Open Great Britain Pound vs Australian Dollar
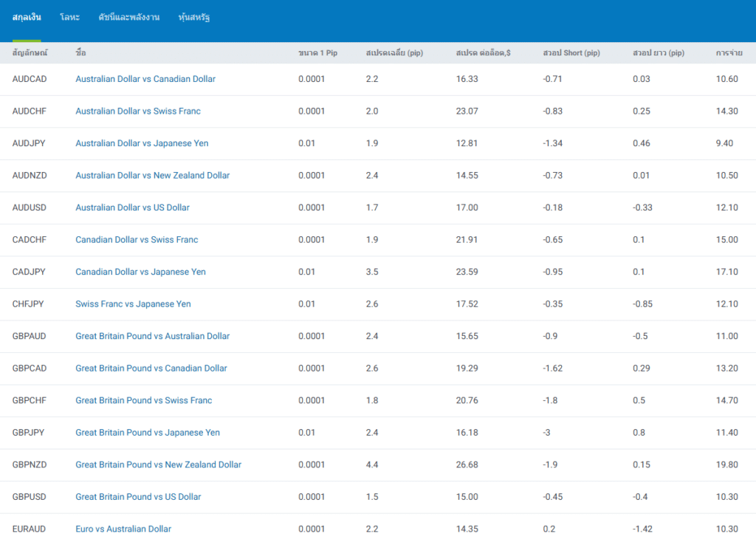 click(x=152, y=336)
